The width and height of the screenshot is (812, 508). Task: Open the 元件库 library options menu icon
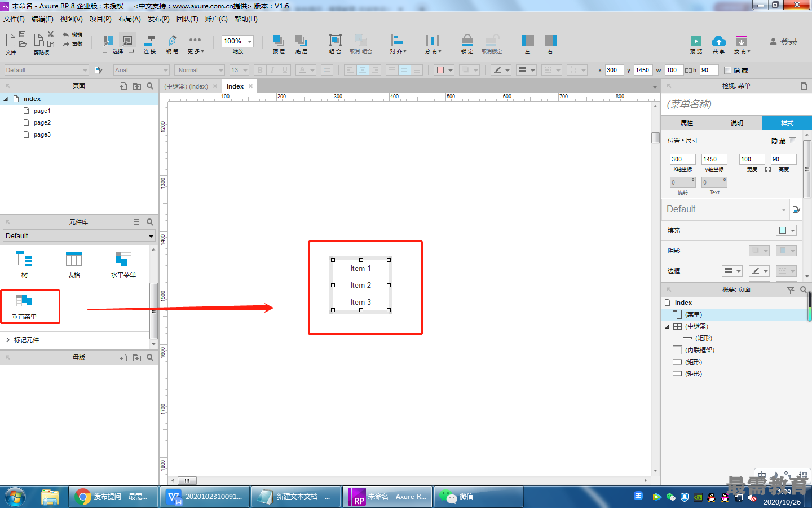pyautogui.click(x=136, y=222)
